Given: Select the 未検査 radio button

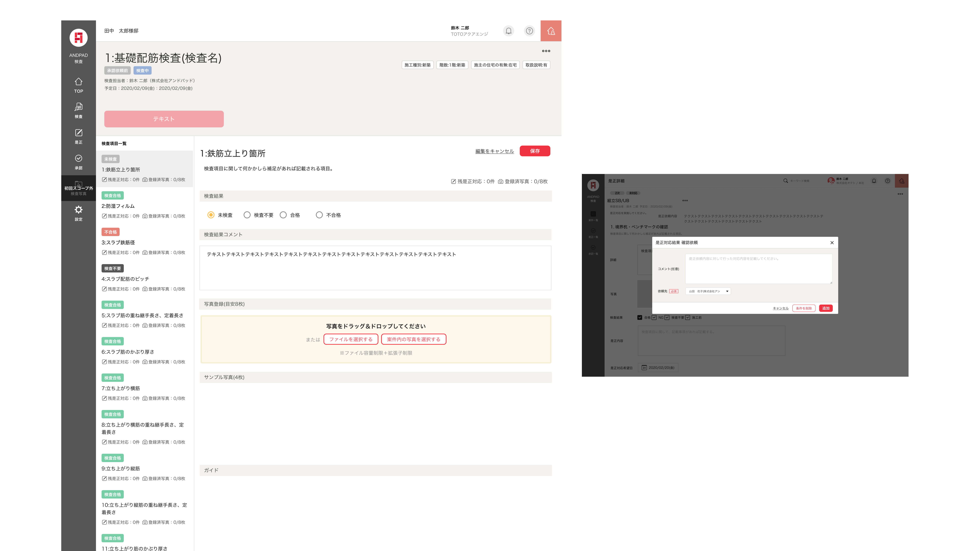Looking at the screenshot, I should tap(211, 215).
